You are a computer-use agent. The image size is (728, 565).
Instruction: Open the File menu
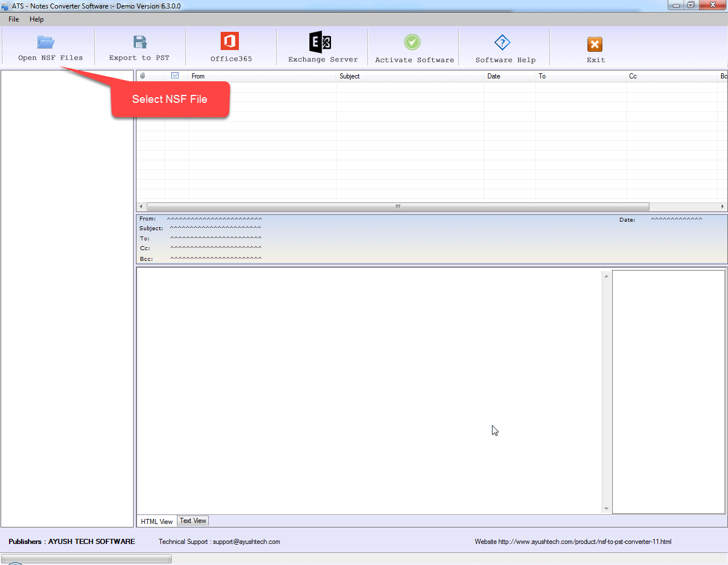(x=14, y=19)
